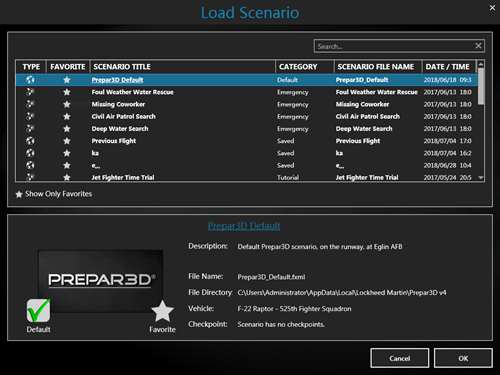Click the scenario list scrollbar down arrow

pos(481,177)
